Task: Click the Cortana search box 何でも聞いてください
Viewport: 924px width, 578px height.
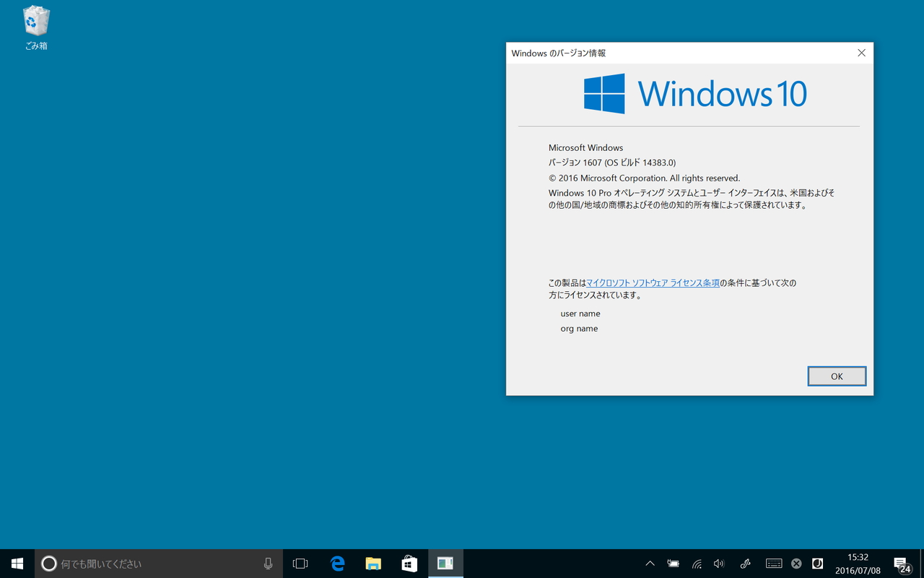Action: click(x=144, y=564)
